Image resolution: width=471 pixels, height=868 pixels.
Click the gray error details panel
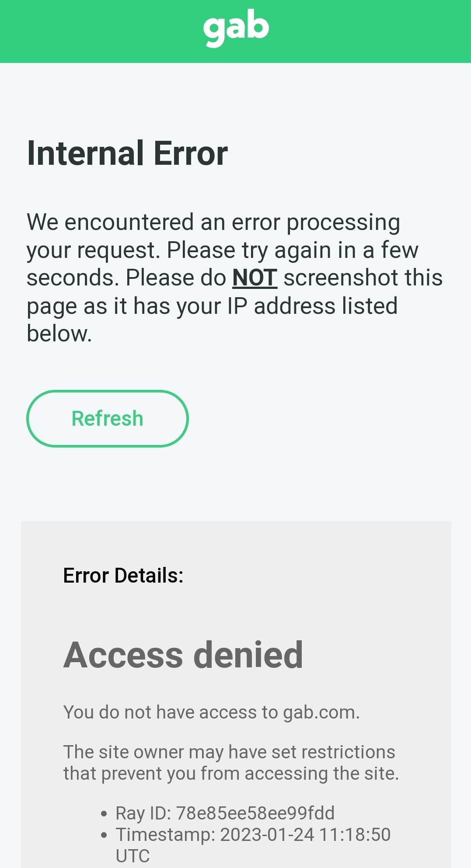pyautogui.click(x=236, y=694)
